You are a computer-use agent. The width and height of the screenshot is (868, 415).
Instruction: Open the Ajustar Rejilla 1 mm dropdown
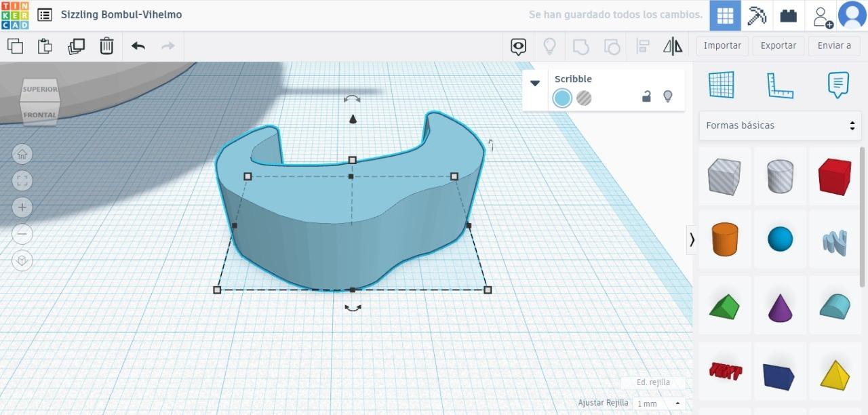click(659, 403)
